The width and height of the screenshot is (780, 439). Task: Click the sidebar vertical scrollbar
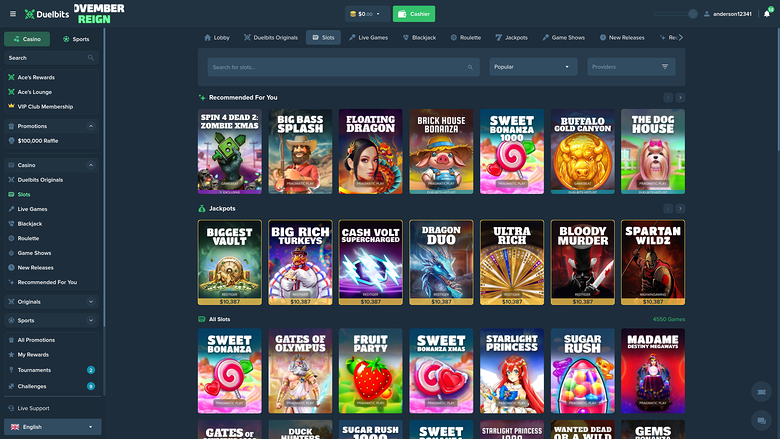click(x=104, y=178)
